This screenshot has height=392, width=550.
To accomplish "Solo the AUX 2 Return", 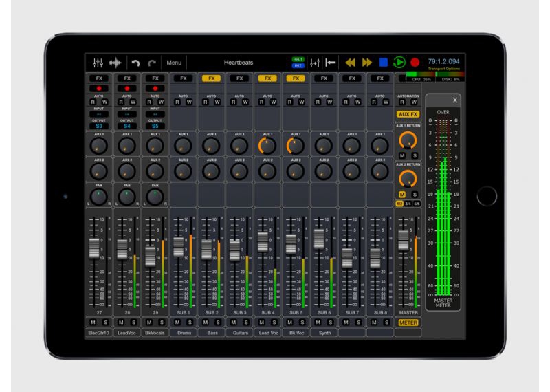I will [415, 195].
